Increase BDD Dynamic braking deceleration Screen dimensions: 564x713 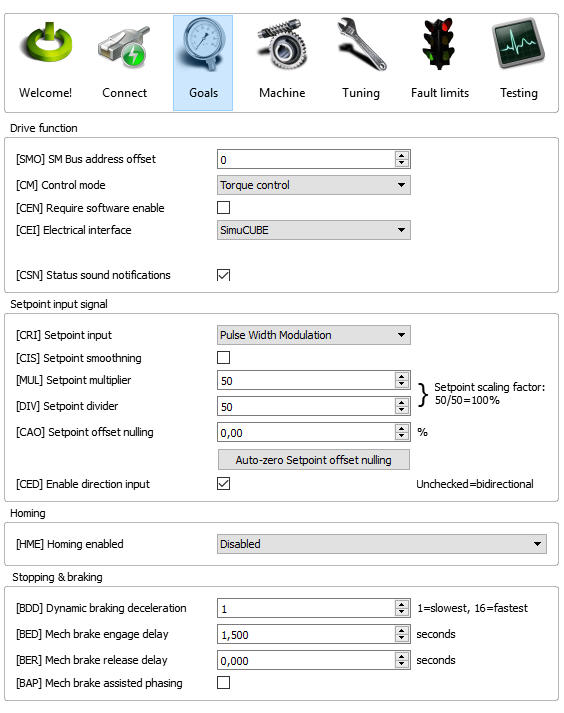click(x=401, y=604)
